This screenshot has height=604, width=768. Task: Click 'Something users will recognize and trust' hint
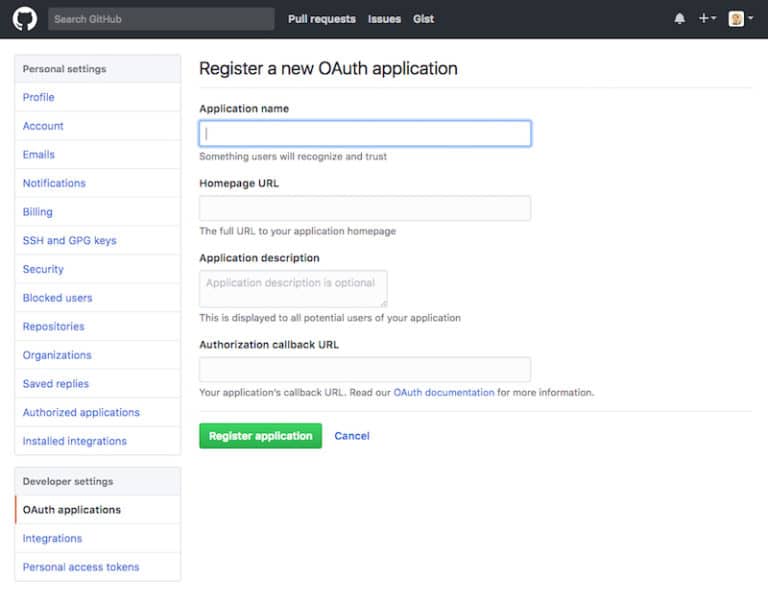[x=293, y=156]
